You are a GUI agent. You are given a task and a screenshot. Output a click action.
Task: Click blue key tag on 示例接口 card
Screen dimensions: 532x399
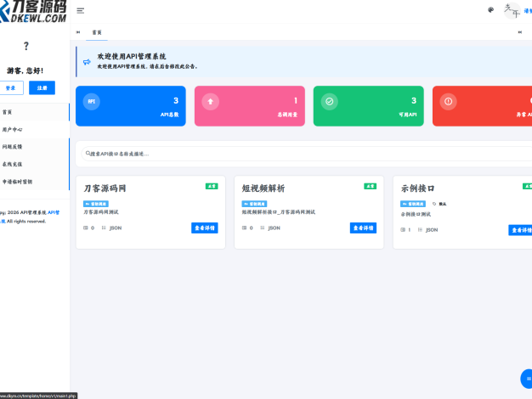click(x=413, y=204)
